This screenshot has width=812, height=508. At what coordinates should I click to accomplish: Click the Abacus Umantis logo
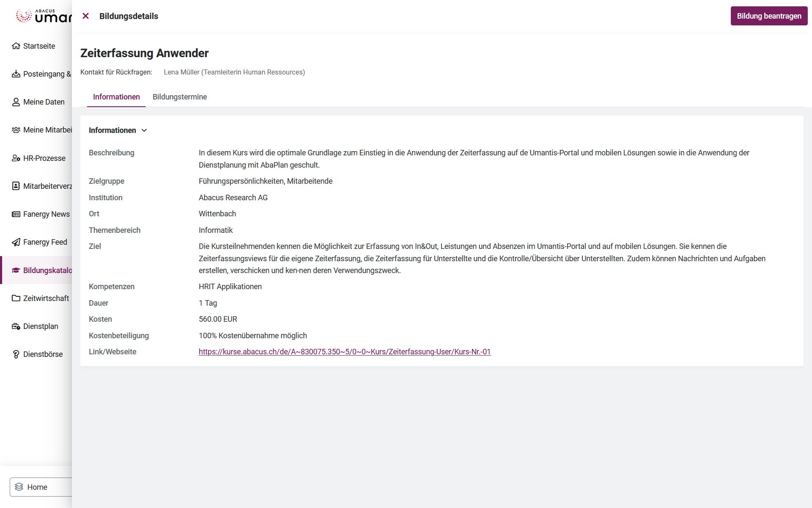(42, 16)
